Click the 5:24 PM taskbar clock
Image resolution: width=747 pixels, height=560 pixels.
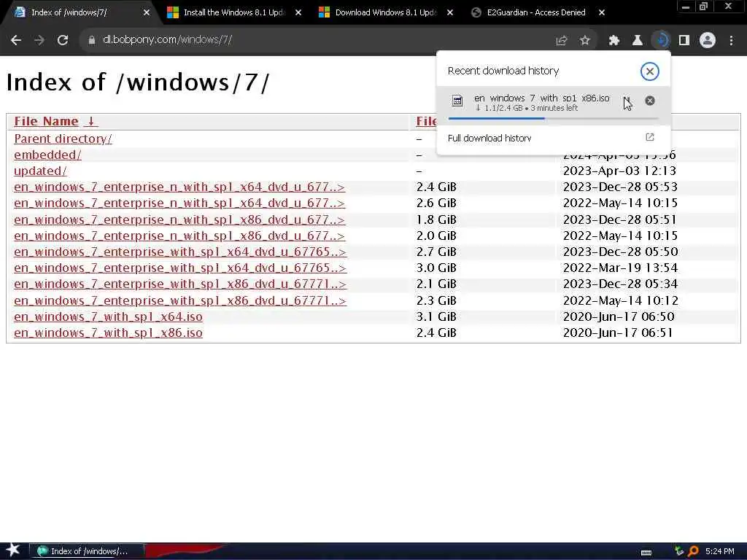pyautogui.click(x=720, y=551)
